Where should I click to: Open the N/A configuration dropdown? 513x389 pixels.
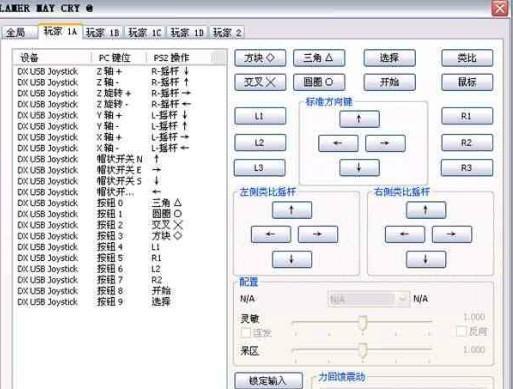click(x=369, y=299)
